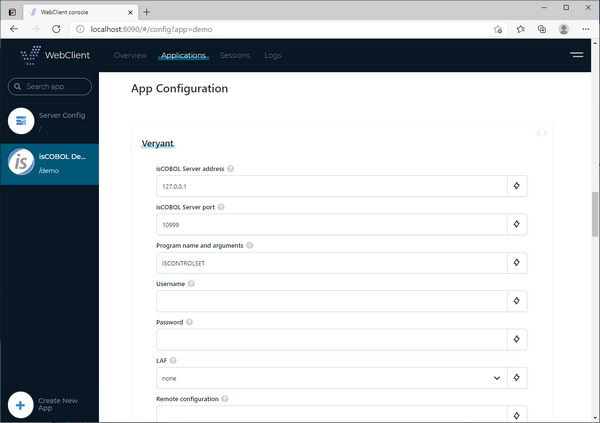Click the help icon next to LAF label
The image size is (600, 423).
(x=173, y=360)
